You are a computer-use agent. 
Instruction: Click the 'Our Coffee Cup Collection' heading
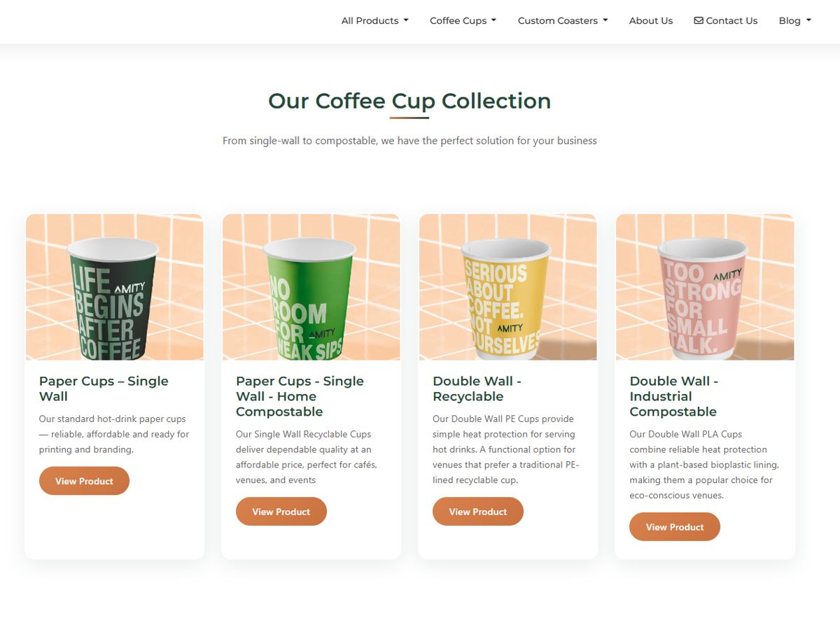409,101
